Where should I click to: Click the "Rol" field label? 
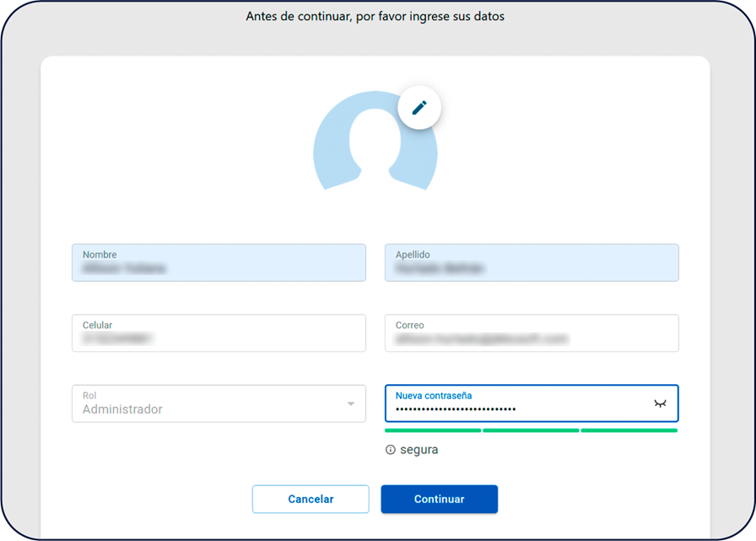pyautogui.click(x=89, y=395)
